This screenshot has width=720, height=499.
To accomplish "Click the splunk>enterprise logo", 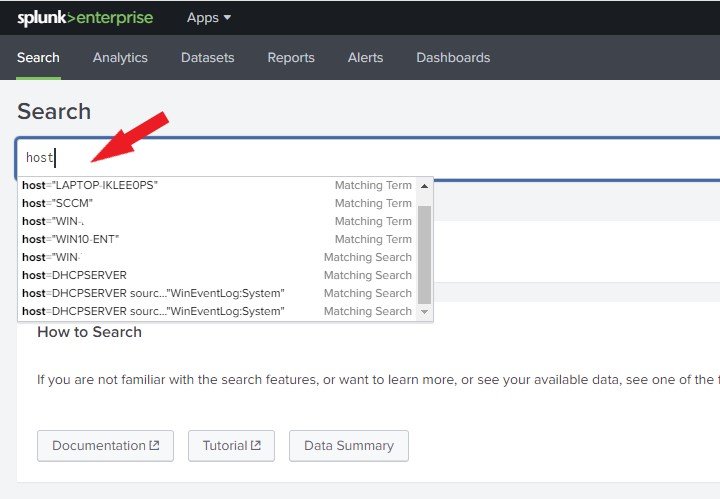I will [85, 18].
